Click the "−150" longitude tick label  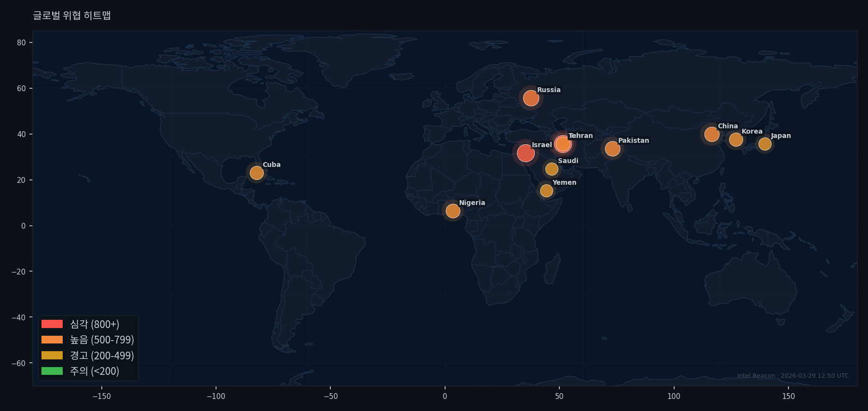point(101,397)
